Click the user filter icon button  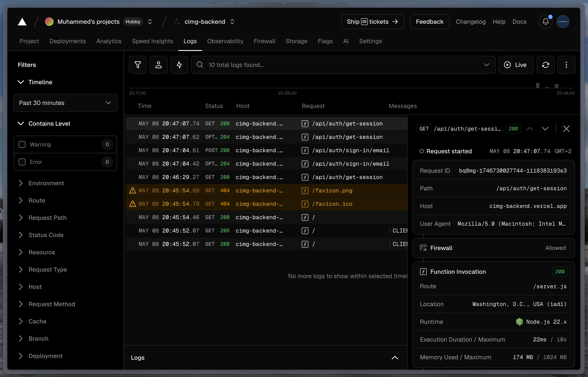click(159, 65)
